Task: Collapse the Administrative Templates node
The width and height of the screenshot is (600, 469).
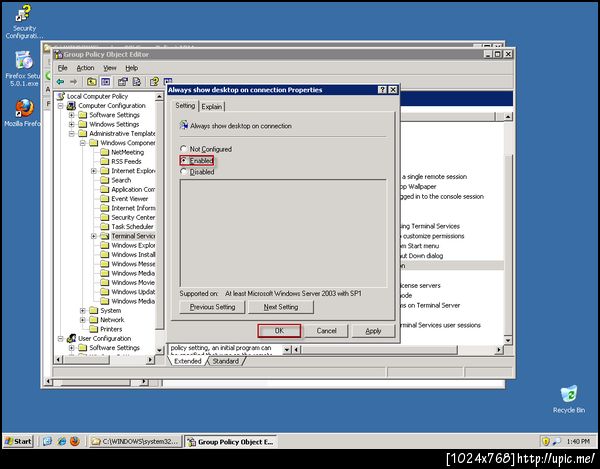Action: tap(72, 134)
